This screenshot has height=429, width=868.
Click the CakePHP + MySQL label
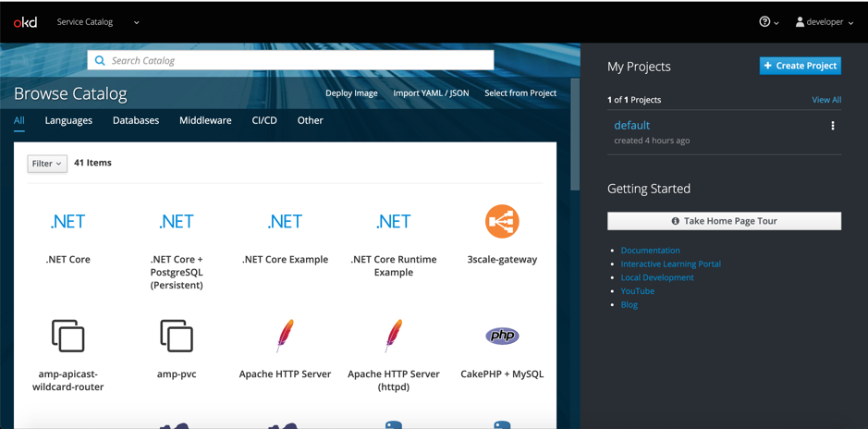pyautogui.click(x=502, y=374)
